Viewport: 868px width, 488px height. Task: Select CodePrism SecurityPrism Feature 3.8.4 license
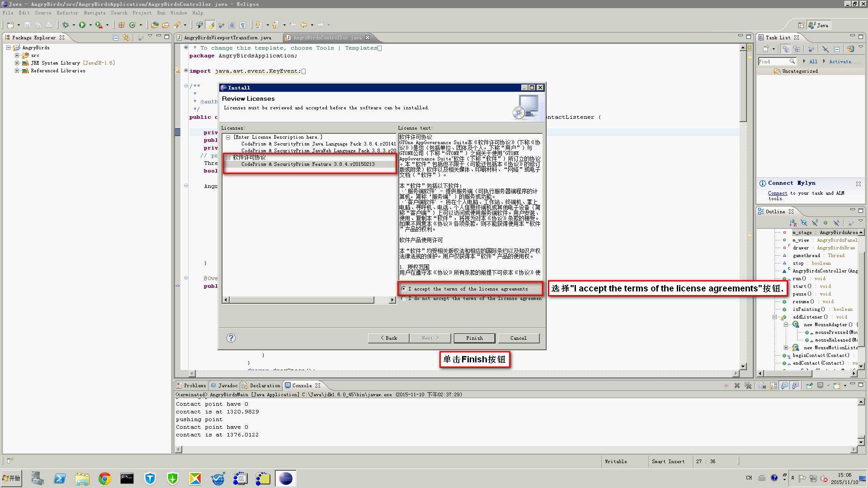(308, 164)
